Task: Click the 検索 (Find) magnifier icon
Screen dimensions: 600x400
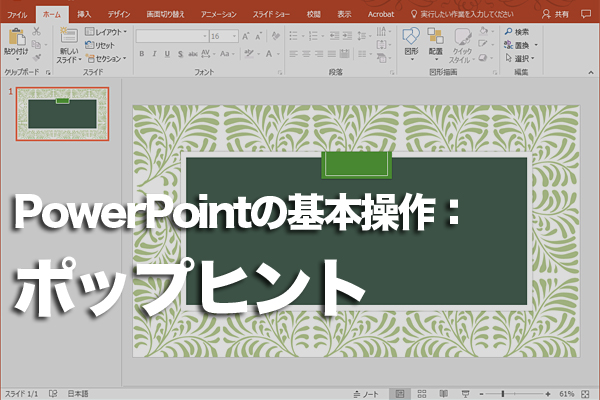Action: [509, 32]
